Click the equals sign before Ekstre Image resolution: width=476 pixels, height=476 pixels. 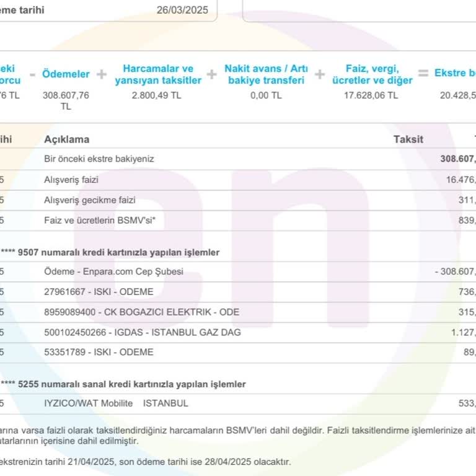(x=423, y=73)
